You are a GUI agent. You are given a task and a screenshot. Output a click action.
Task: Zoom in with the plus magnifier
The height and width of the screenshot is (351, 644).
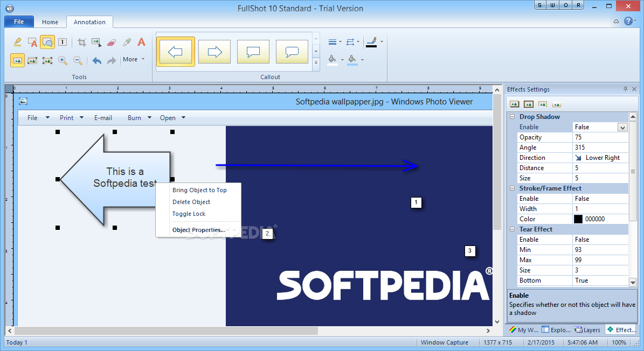click(x=63, y=61)
